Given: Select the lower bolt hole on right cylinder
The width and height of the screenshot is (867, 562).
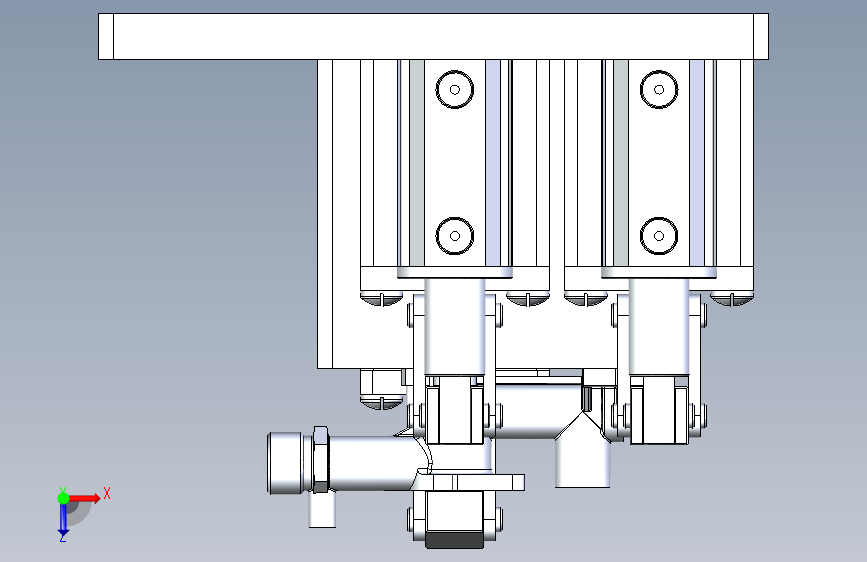Looking at the screenshot, I should tap(659, 236).
